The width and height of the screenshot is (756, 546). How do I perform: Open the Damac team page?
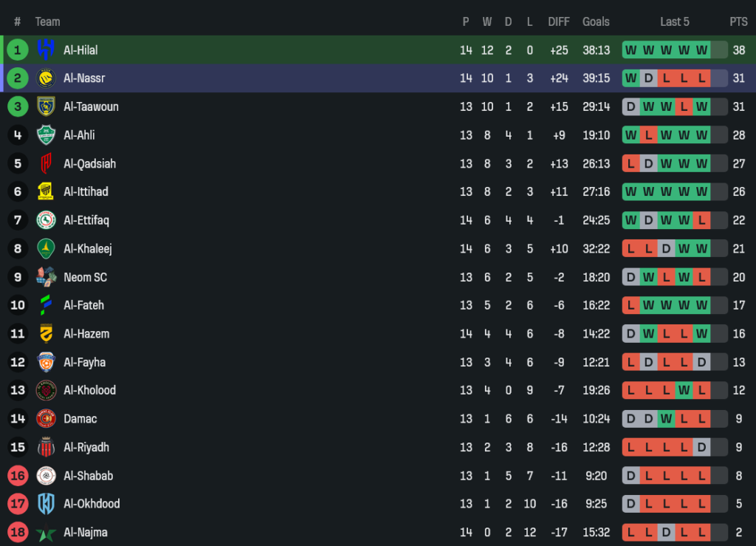80,419
